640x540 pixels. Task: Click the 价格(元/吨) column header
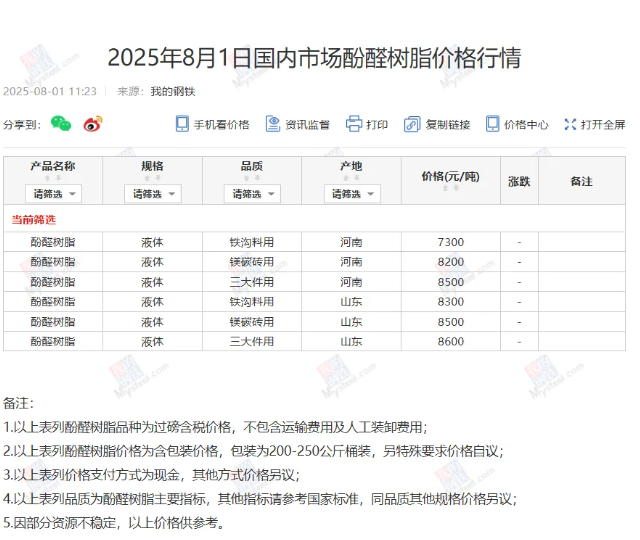coord(450,177)
